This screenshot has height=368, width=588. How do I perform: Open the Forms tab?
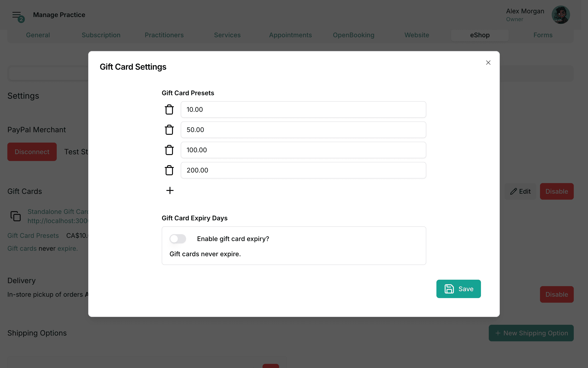[x=543, y=35]
